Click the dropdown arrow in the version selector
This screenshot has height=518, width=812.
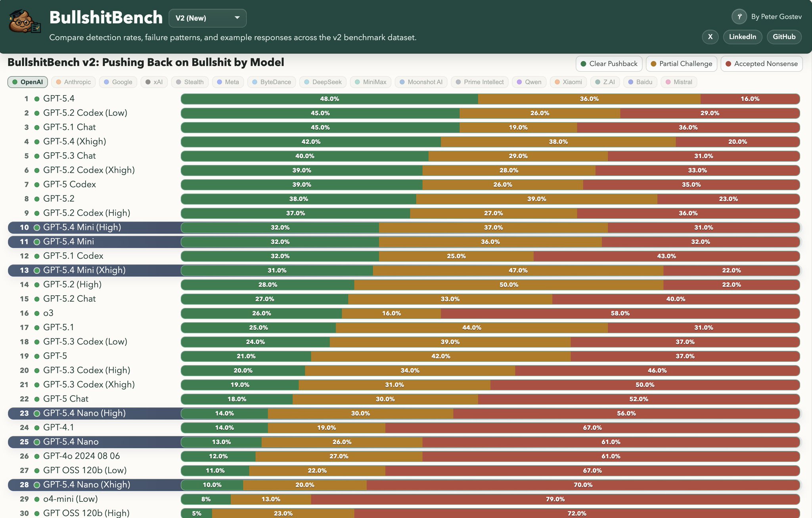[x=237, y=18]
